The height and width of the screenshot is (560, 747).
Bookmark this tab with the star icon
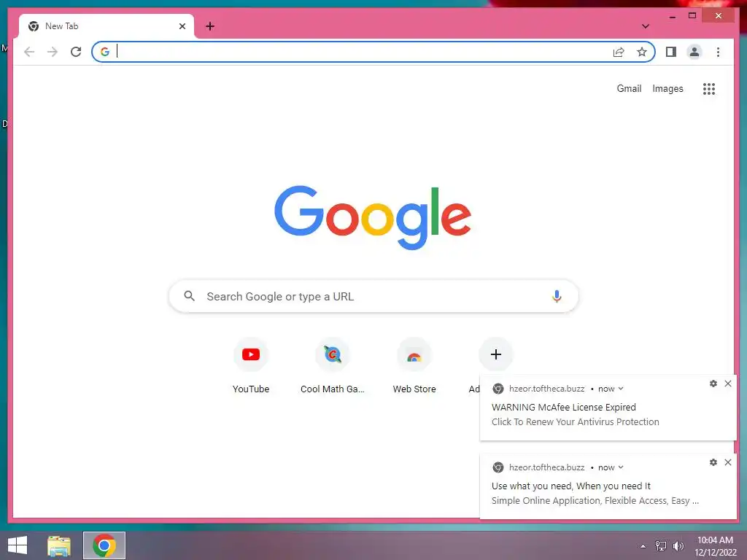642,52
